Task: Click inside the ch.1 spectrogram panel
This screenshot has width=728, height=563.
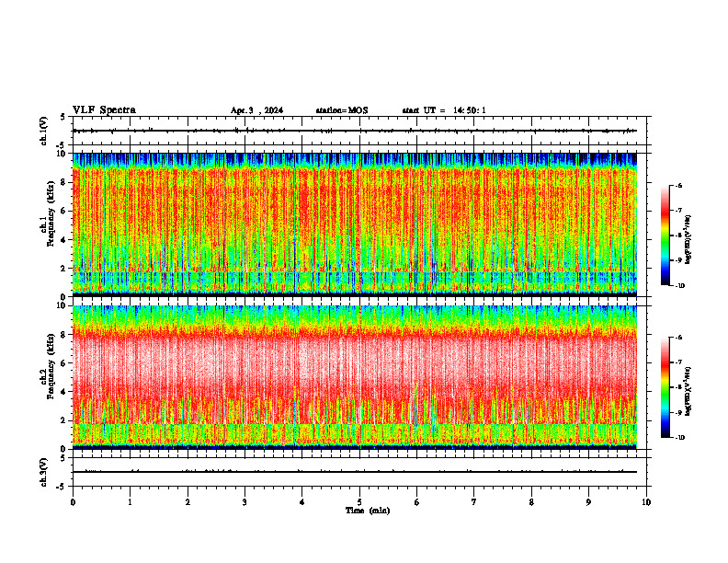Action: point(355,224)
